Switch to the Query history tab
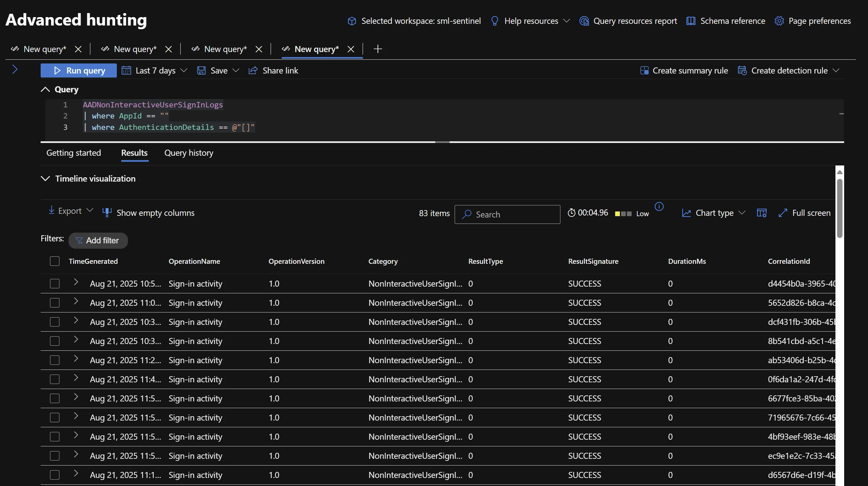 point(189,153)
